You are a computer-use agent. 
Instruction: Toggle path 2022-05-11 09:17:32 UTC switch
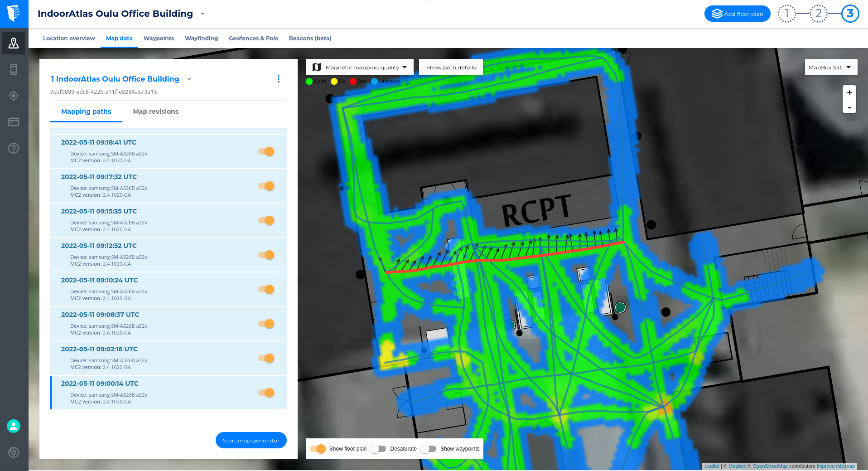coord(266,186)
